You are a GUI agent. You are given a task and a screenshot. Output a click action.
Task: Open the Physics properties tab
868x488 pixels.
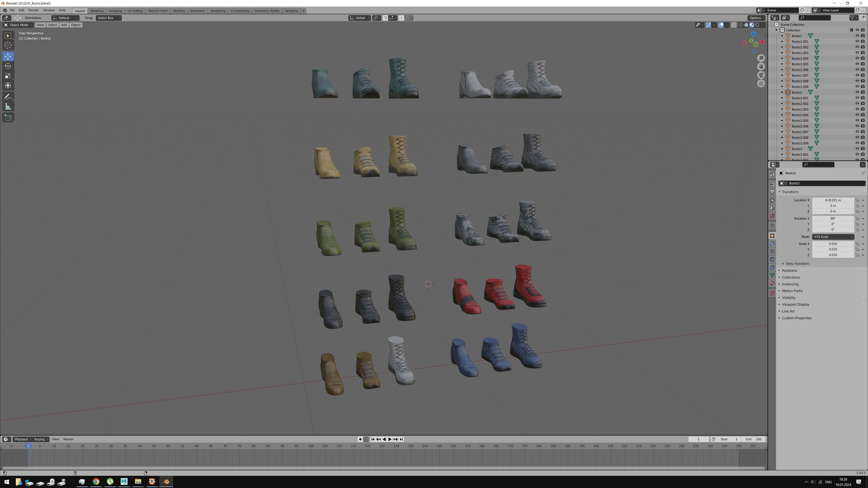772,260
